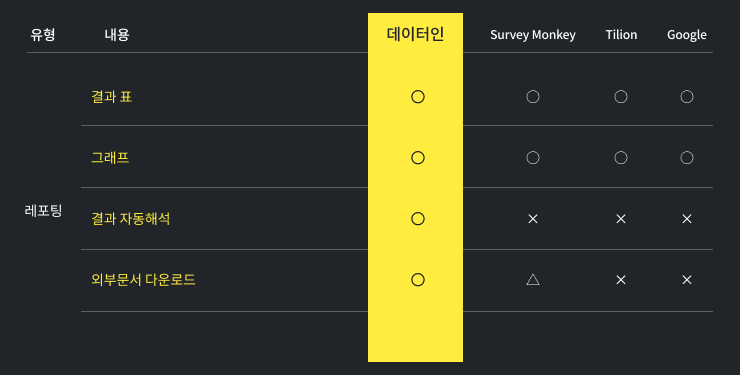The width and height of the screenshot is (740, 375).
Task: Click Survey Monkey triangle for 외부문서 다운로드
Action: tap(533, 280)
